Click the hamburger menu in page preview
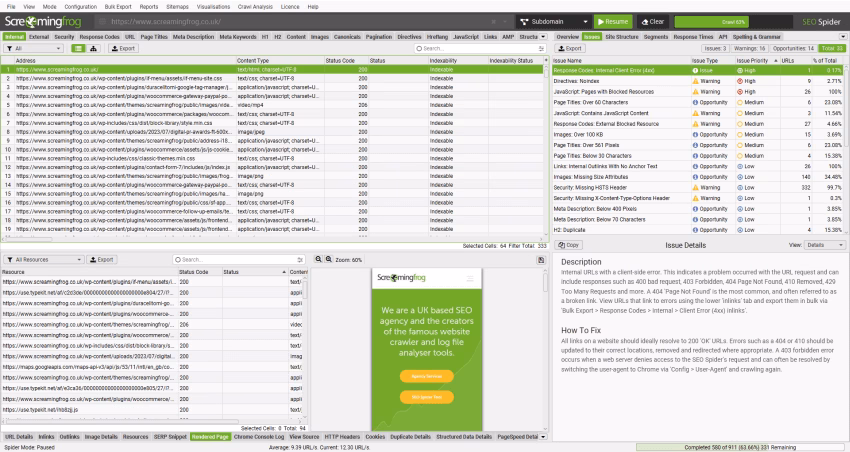Image resolution: width=850 pixels, height=452 pixels. 472,280
